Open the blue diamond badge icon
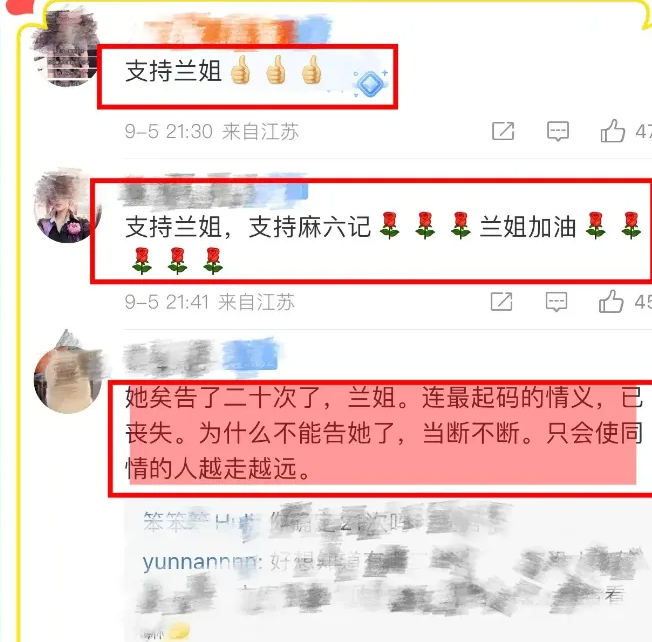The image size is (652, 642). [370, 83]
